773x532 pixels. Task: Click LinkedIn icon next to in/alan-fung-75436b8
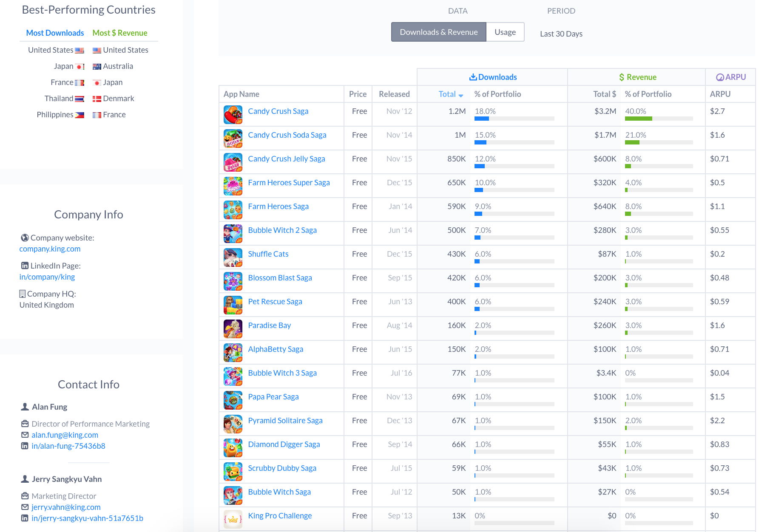tap(25, 446)
